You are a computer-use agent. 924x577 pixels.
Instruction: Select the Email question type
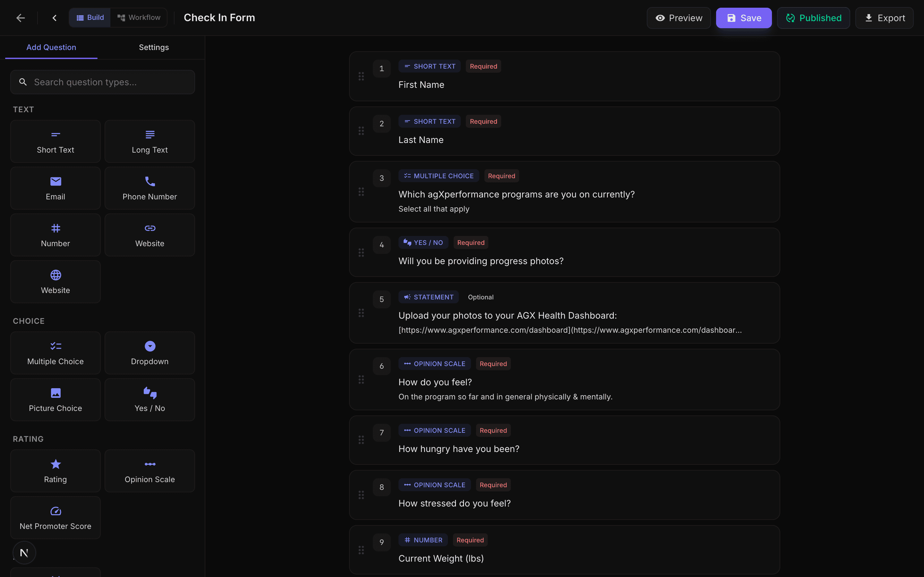56,188
